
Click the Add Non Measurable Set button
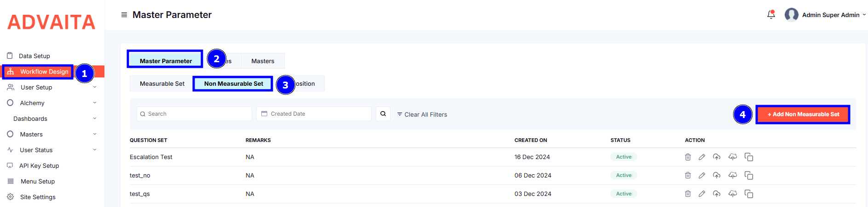tap(803, 114)
